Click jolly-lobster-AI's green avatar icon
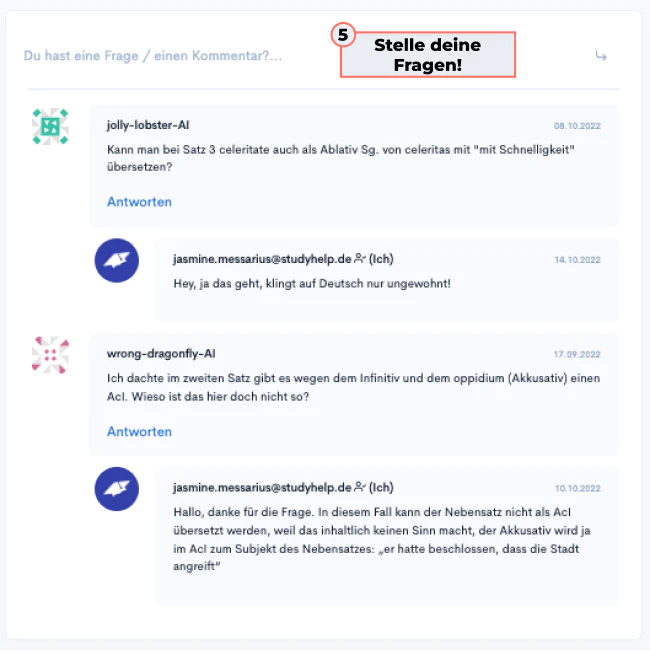Image resolution: width=650 pixels, height=651 pixels. click(x=50, y=127)
